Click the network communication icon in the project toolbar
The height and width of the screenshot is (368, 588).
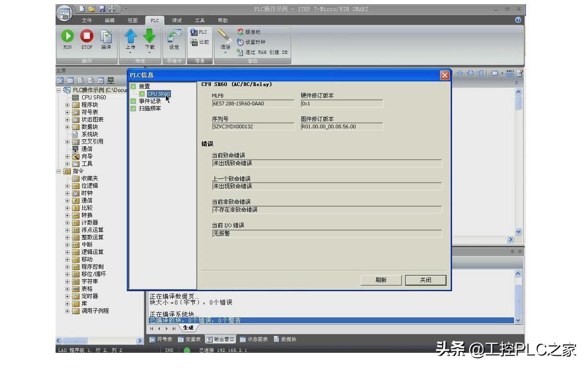tap(111, 80)
